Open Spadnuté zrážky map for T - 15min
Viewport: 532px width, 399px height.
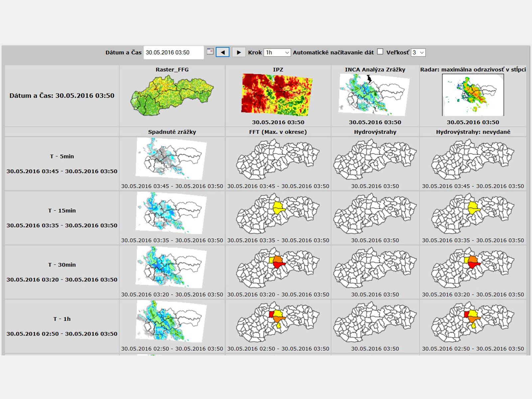point(171,213)
